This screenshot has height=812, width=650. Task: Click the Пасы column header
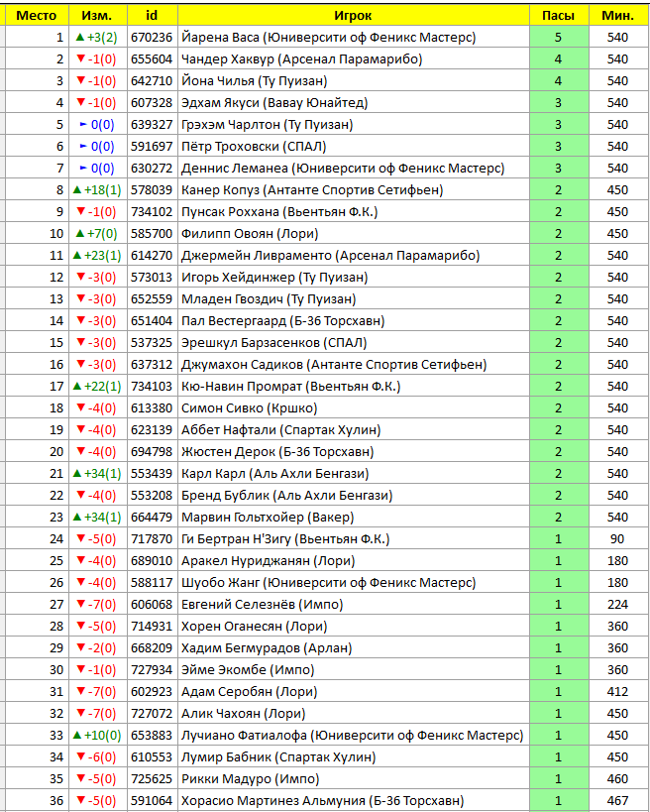[559, 15]
